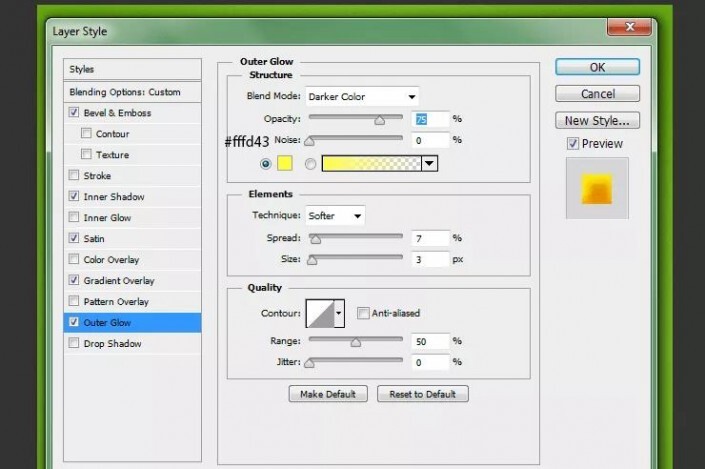The image size is (705, 469).
Task: Open the Gradient Overlay settings
Action: click(118, 280)
